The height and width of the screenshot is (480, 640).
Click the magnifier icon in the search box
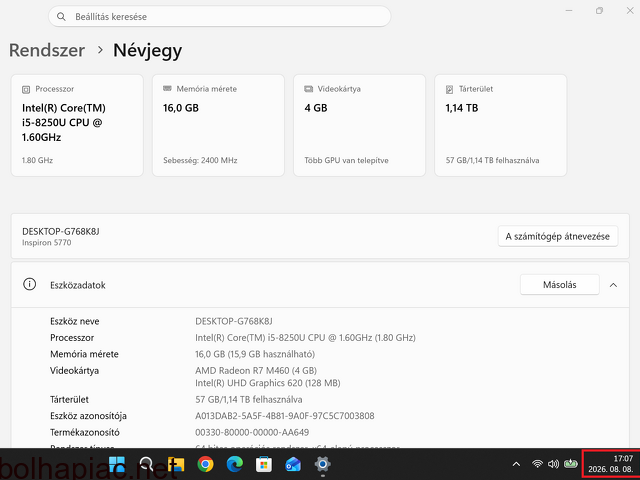point(61,16)
